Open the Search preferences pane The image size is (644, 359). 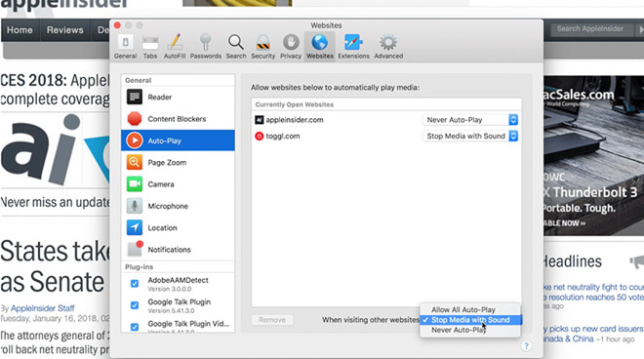pyautogui.click(x=236, y=47)
